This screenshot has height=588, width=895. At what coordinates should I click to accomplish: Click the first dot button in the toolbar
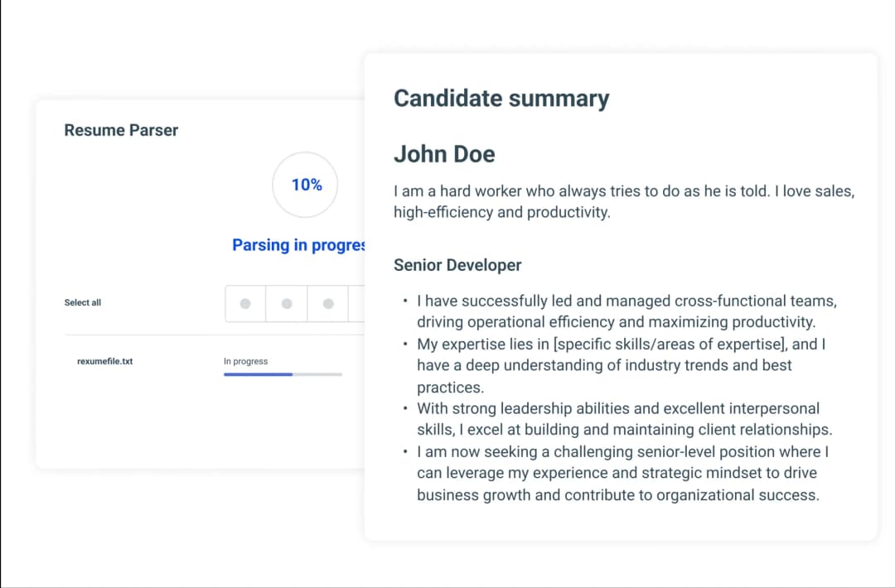[245, 304]
